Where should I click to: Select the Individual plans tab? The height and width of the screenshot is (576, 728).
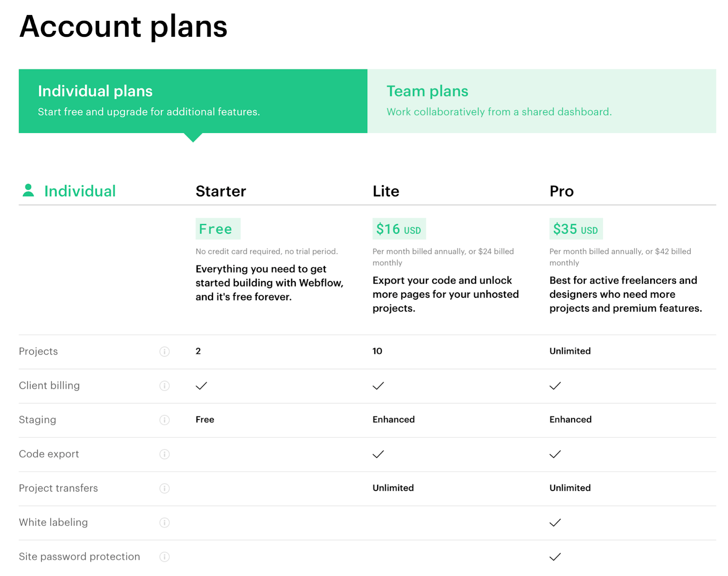(193, 101)
